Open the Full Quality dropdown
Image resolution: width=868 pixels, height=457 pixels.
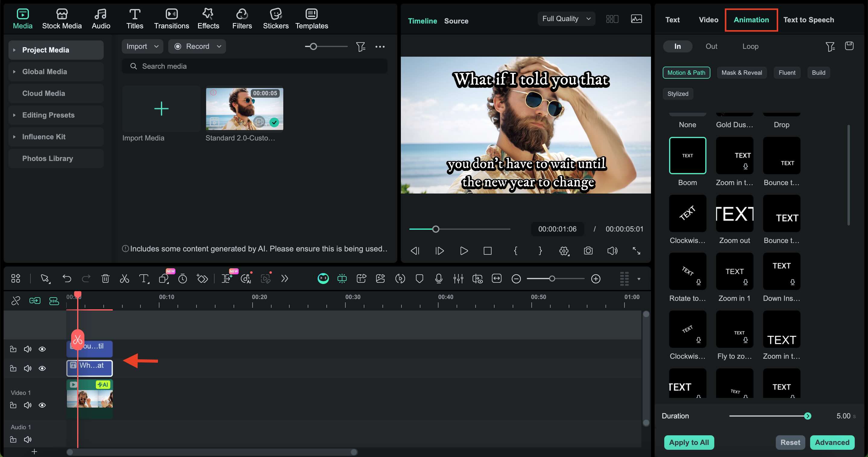(566, 18)
